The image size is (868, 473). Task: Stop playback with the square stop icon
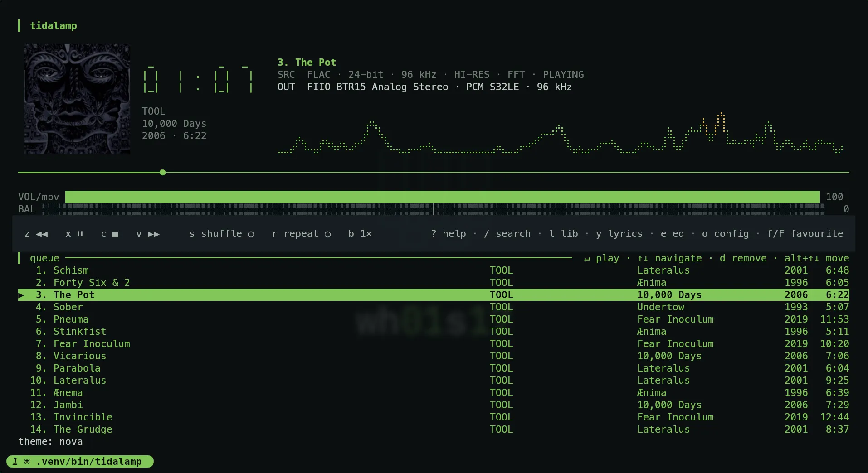[x=115, y=234]
